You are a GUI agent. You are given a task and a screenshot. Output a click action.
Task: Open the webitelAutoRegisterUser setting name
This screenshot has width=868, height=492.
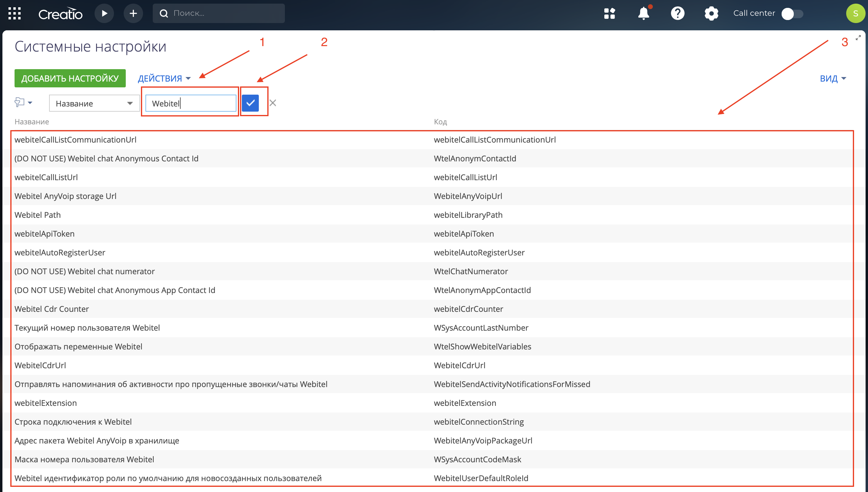60,253
